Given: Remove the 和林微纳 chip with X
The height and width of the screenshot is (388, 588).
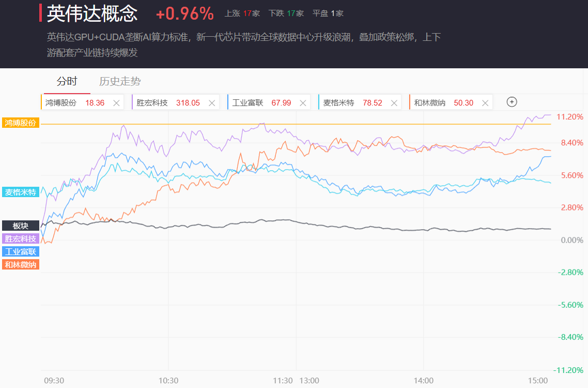Looking at the screenshot, I should 485,103.
